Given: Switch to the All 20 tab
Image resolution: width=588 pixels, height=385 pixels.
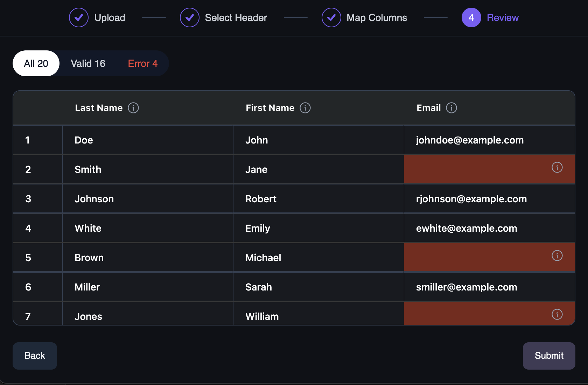Looking at the screenshot, I should 36,63.
